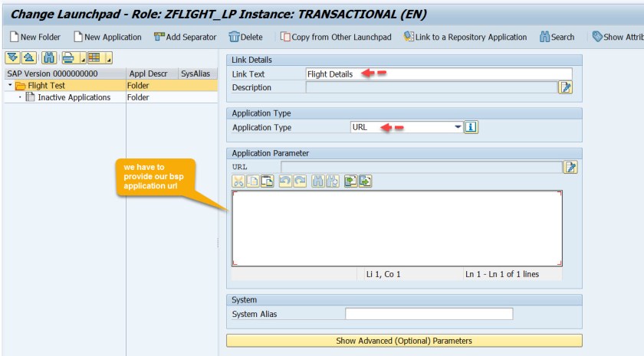Open the layout options dropdown arrow

(x=109, y=58)
